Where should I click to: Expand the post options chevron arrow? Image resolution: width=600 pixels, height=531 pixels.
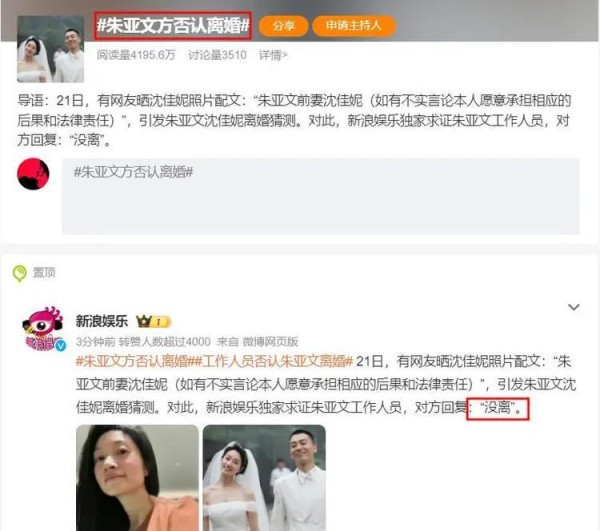pyautogui.click(x=574, y=307)
